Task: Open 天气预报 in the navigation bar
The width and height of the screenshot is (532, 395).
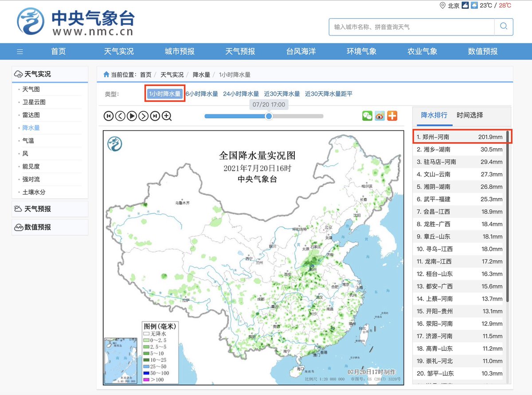Action: pos(240,51)
